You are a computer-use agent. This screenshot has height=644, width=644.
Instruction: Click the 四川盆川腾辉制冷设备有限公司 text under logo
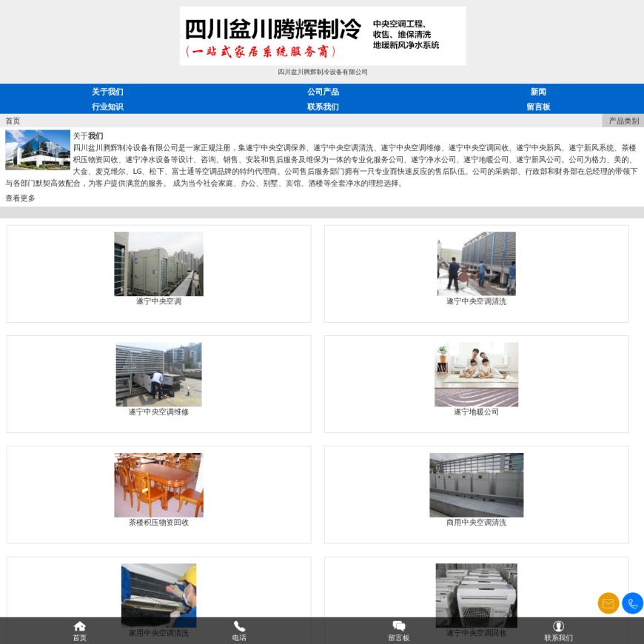tap(323, 72)
